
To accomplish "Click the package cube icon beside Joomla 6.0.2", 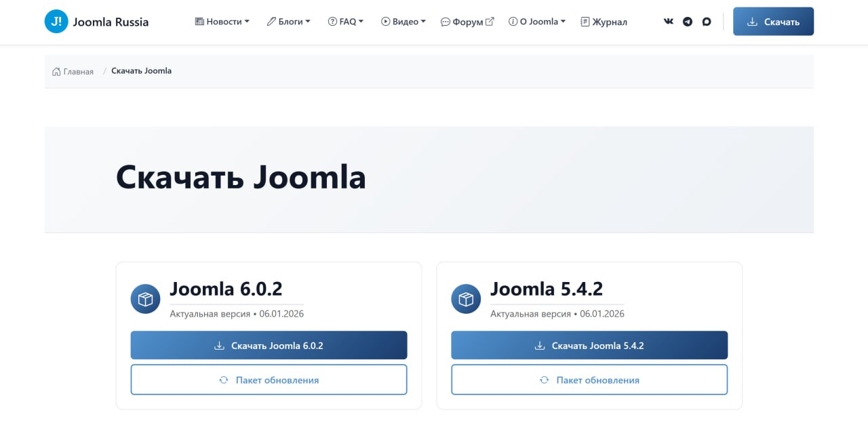I will click(x=145, y=298).
